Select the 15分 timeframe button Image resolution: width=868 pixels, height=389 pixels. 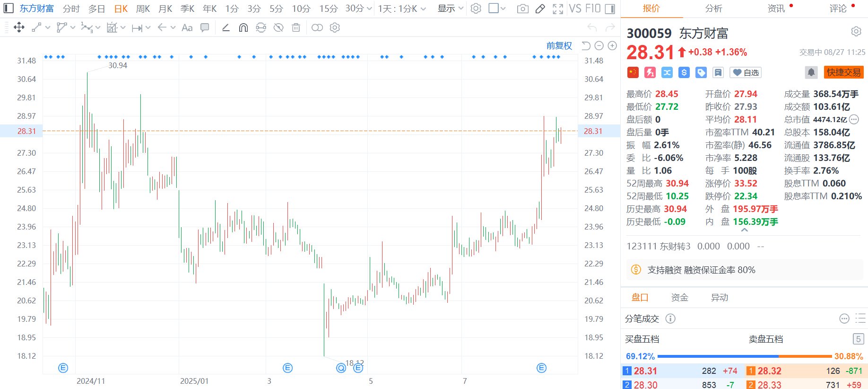pos(329,9)
